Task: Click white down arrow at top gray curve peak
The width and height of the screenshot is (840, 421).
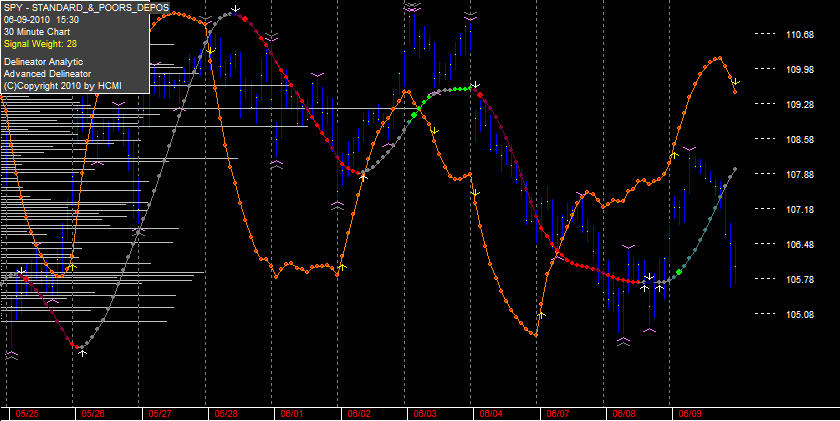Action: pyautogui.click(x=235, y=9)
